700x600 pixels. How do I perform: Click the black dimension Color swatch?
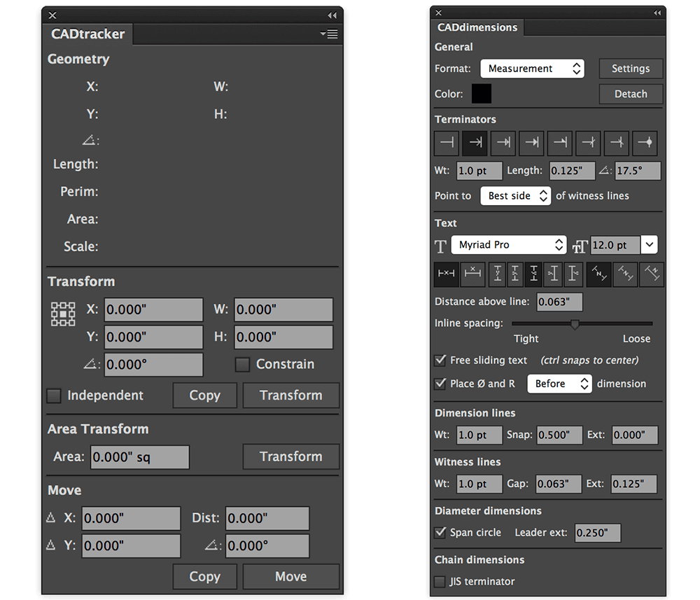point(482,94)
